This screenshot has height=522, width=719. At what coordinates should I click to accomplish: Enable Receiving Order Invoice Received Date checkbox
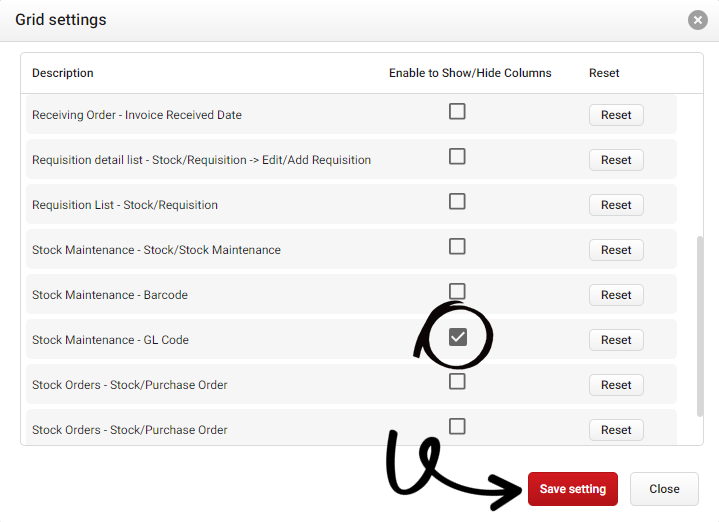click(x=457, y=111)
